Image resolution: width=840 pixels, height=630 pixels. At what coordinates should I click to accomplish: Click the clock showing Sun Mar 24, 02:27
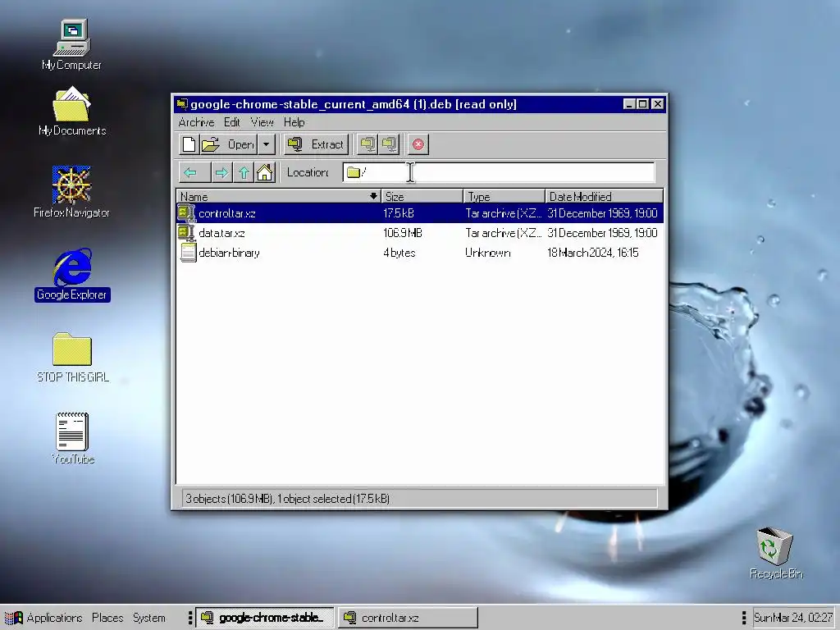coord(793,618)
